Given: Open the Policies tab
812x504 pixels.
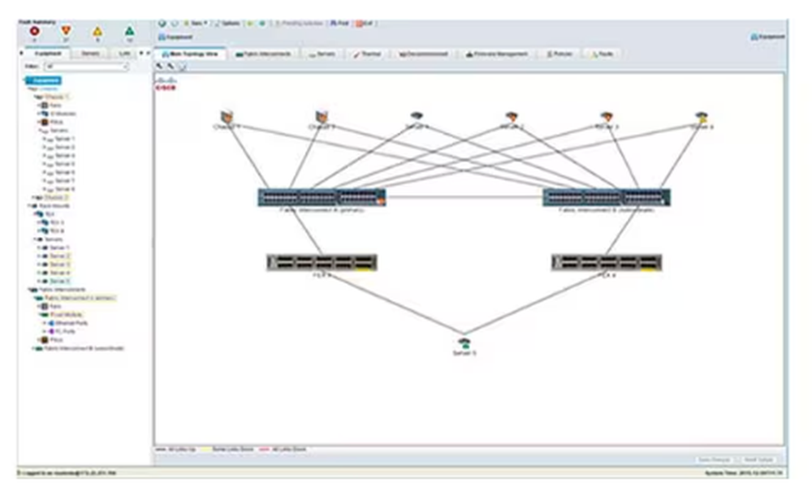Looking at the screenshot, I should coord(559,54).
